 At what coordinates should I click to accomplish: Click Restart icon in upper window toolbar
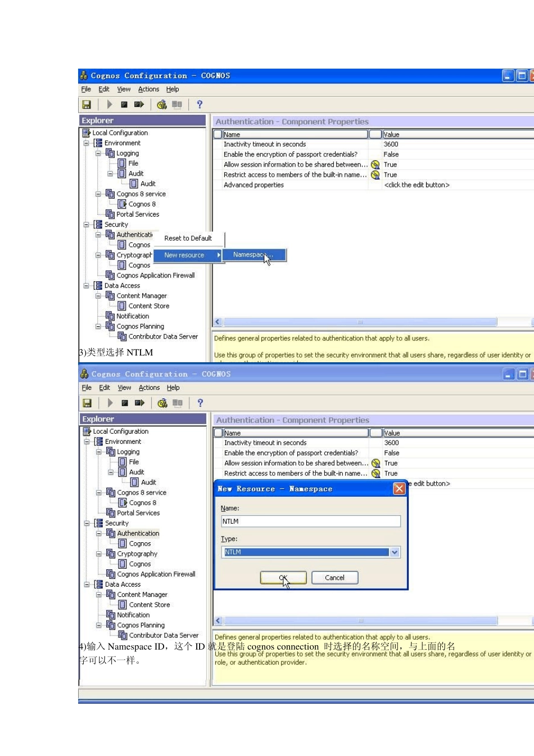[139, 105]
